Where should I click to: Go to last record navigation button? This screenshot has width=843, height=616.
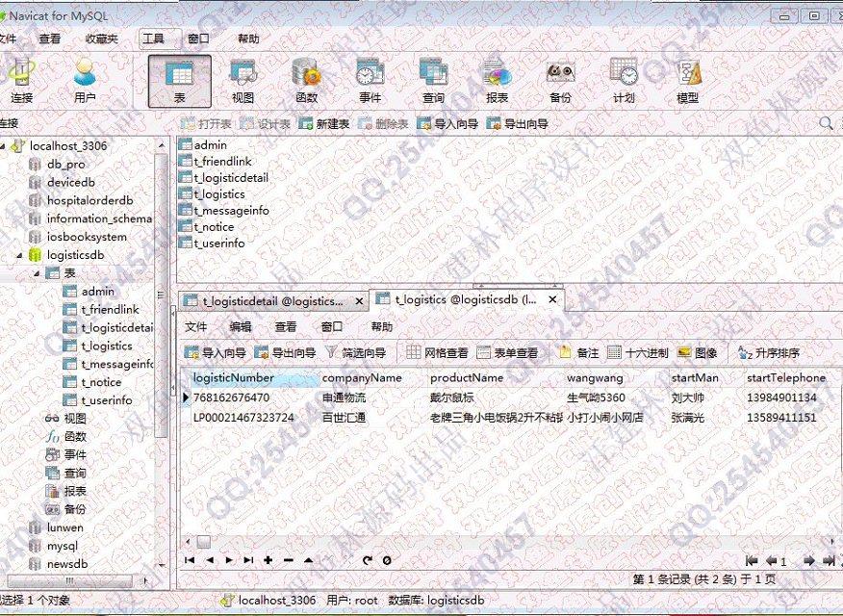tap(248, 560)
